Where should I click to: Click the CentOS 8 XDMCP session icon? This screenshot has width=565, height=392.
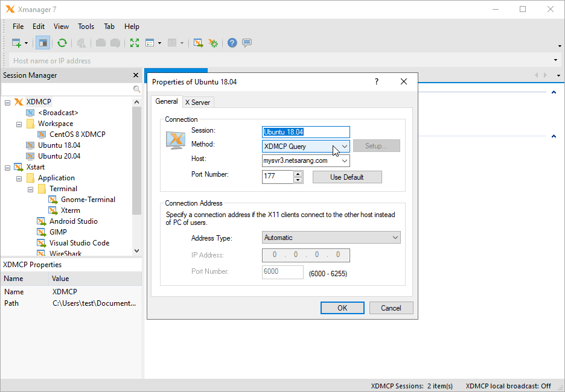[42, 134]
